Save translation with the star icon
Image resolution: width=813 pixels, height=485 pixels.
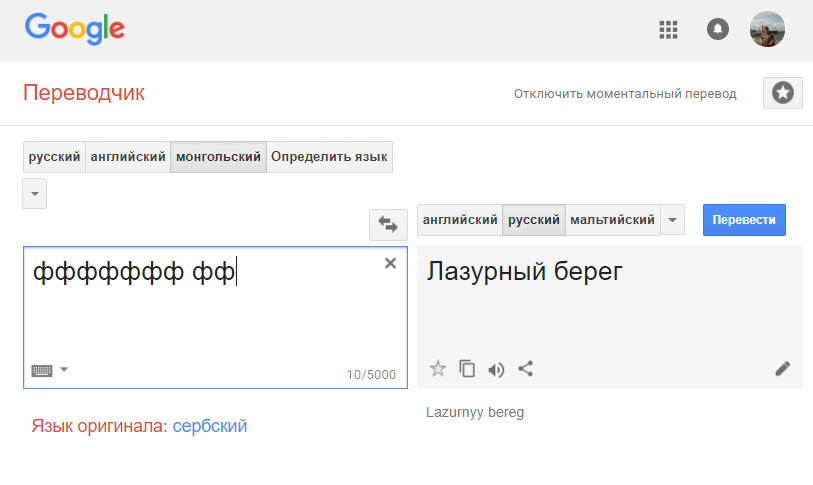pyautogui.click(x=438, y=369)
